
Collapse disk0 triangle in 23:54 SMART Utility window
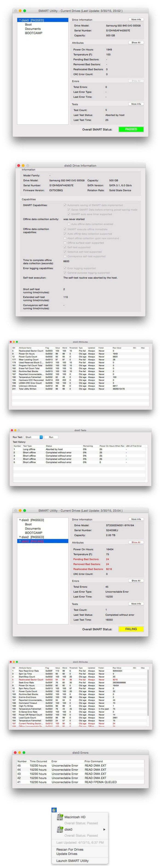(20, 520)
